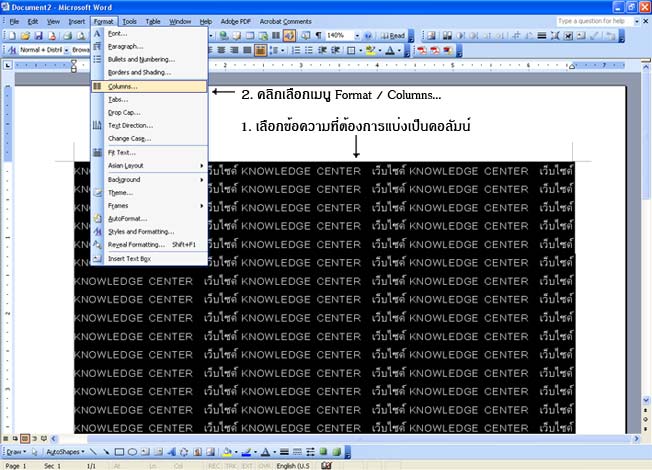Click the Read layout button

(x=393, y=36)
